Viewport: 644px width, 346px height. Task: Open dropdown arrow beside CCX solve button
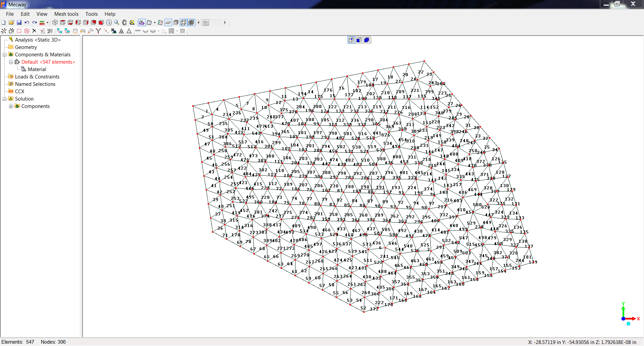[47, 23]
